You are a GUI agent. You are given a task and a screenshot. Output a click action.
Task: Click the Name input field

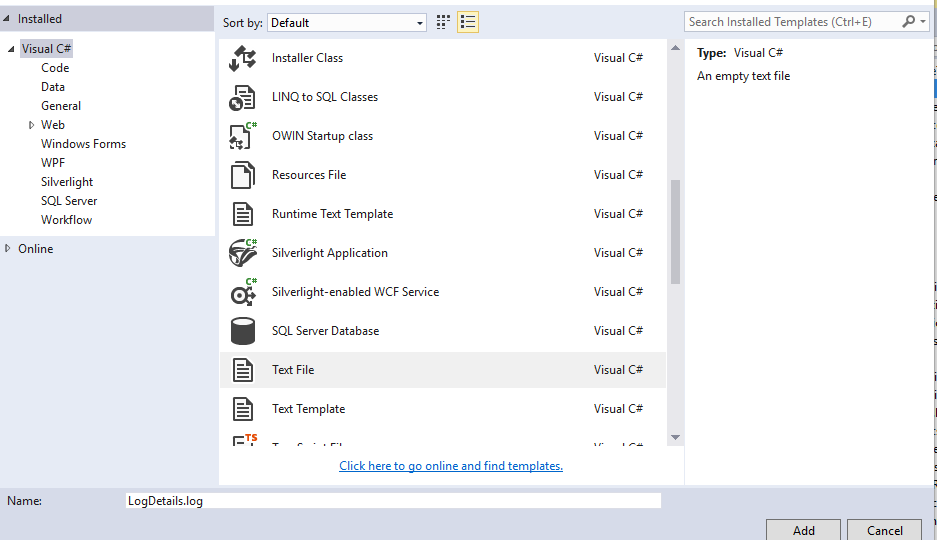[392, 500]
